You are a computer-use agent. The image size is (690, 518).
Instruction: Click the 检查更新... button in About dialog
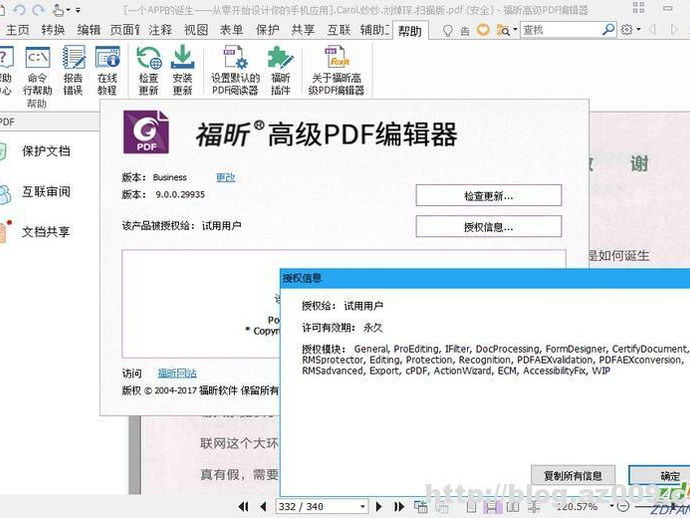[x=488, y=195]
